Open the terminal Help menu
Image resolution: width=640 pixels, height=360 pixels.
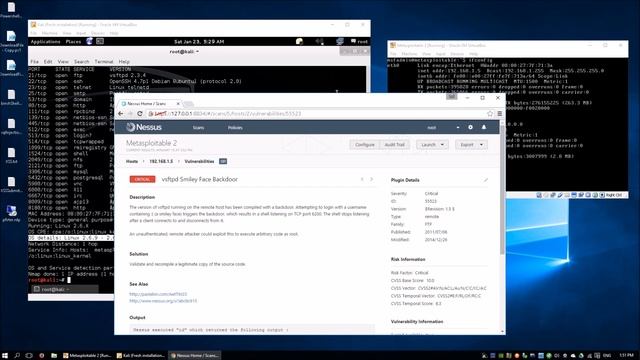[x=124, y=62]
